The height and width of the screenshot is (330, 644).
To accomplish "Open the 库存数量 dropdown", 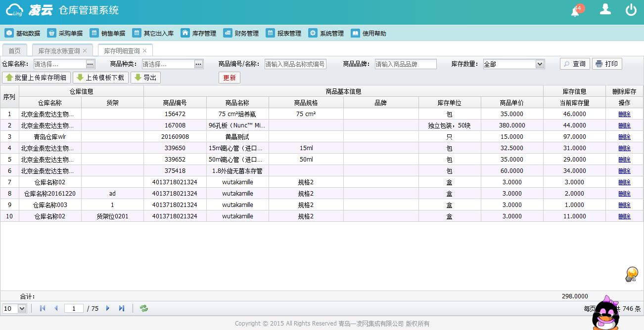I will [x=540, y=64].
